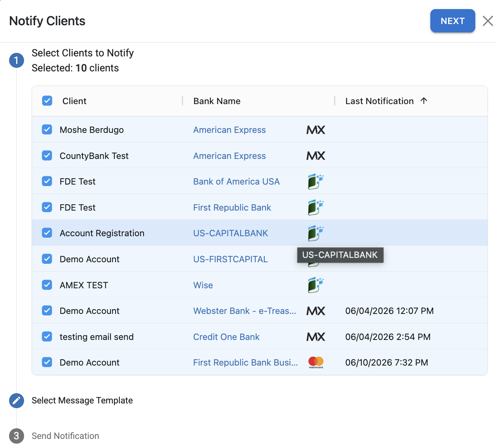This screenshot has height=448, width=497.
Task: Click MX icon in CountyBank Test row
Action: pos(316,156)
